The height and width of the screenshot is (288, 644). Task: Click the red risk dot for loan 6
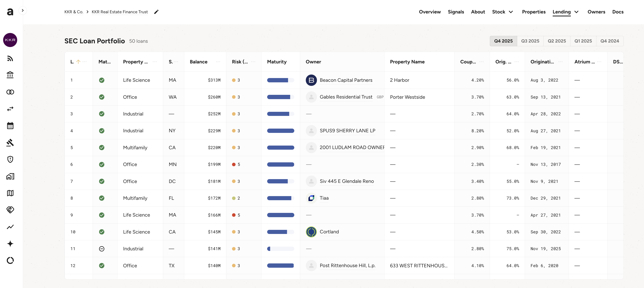234,164
